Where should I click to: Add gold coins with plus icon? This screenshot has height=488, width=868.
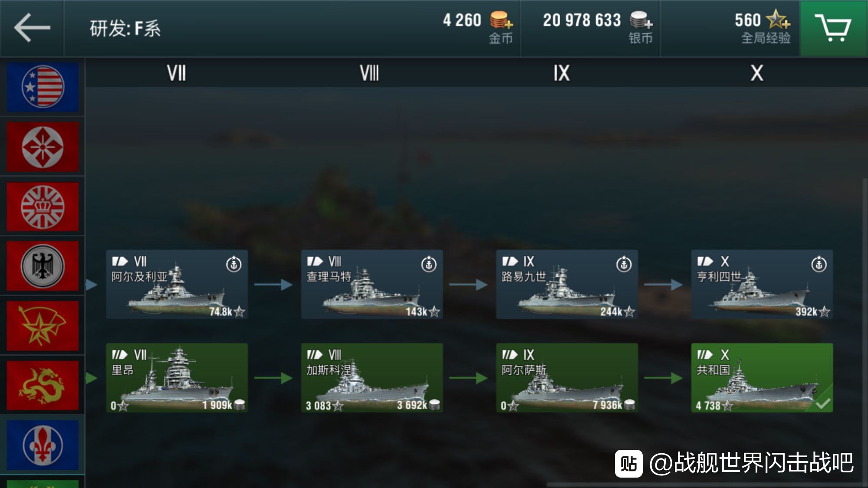501,20
